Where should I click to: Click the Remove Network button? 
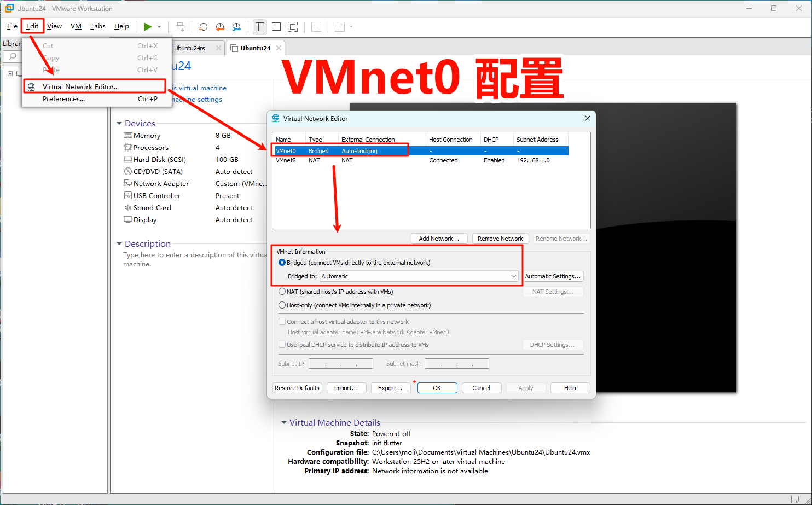pyautogui.click(x=500, y=239)
